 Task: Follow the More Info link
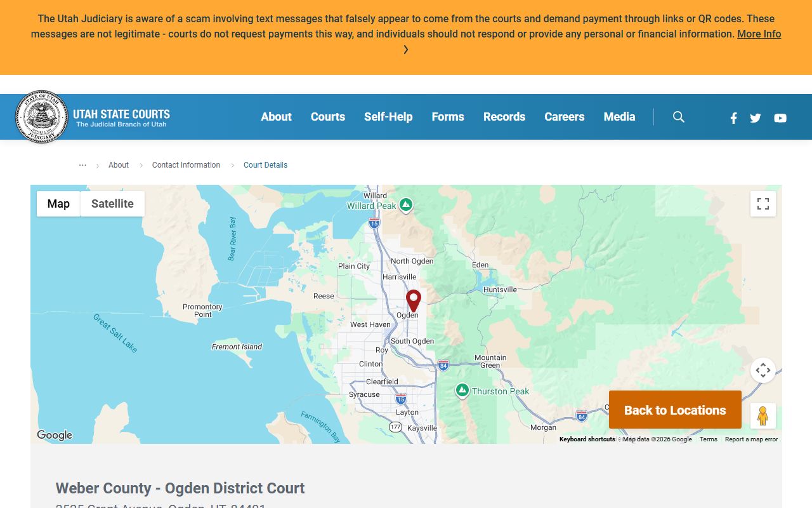[x=759, y=34]
